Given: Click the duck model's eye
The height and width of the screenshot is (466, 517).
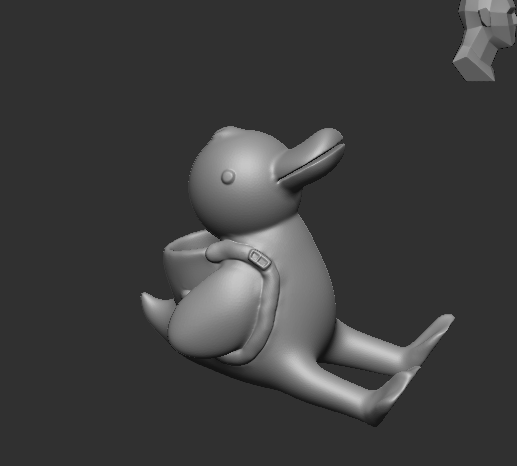Looking at the screenshot, I should [x=228, y=177].
